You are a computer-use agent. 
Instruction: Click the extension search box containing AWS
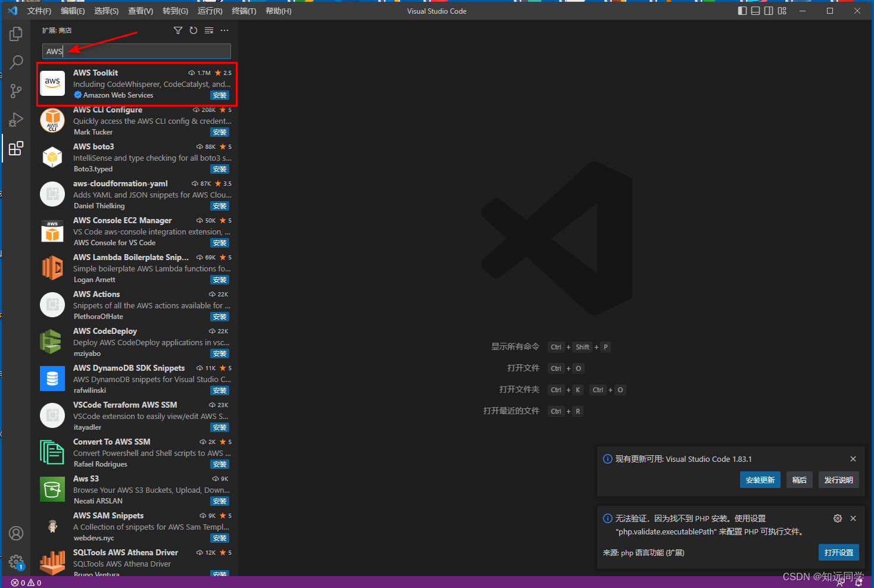136,51
